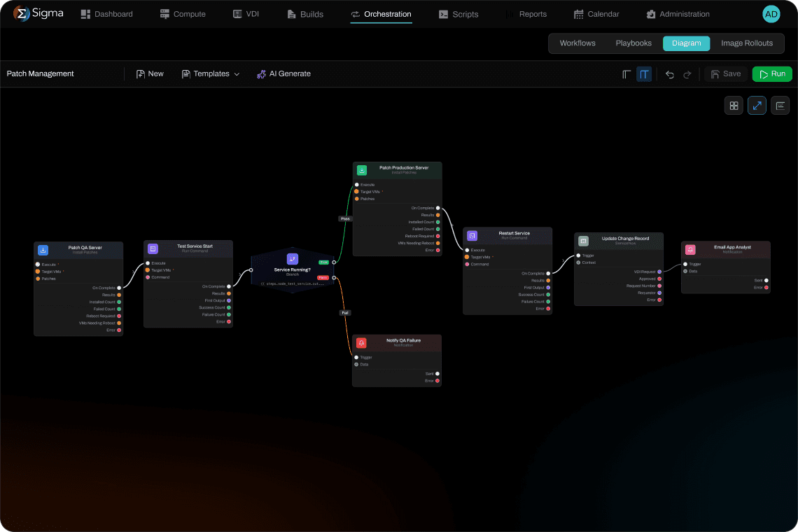The image size is (798, 532).
Task: Click AI Generate
Action: (x=283, y=73)
